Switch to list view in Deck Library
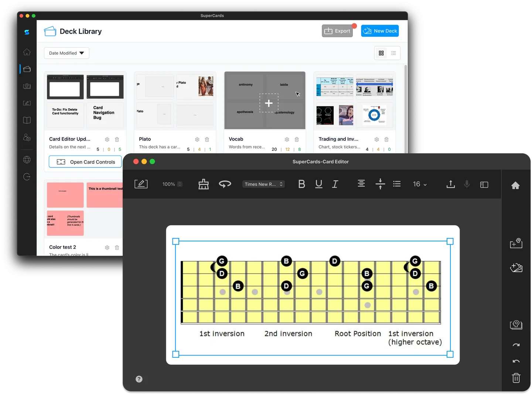This screenshot has height=394, width=532. click(x=393, y=53)
